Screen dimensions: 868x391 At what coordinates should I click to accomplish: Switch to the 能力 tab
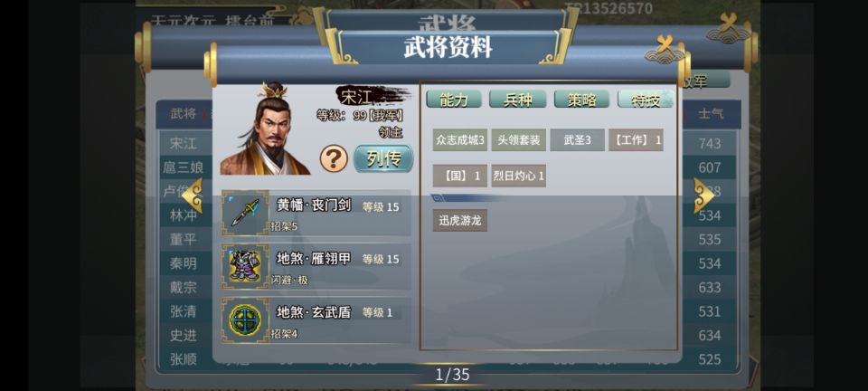pyautogui.click(x=453, y=100)
